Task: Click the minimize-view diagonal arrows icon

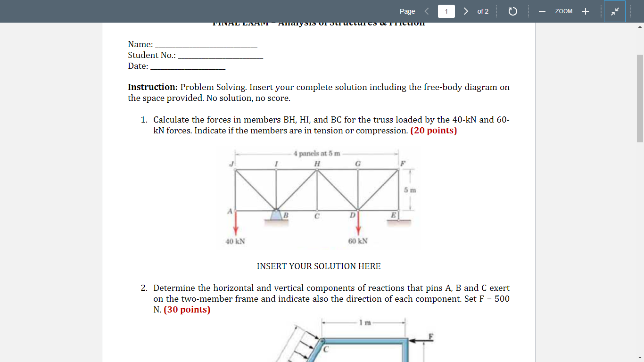Action: 615,11
